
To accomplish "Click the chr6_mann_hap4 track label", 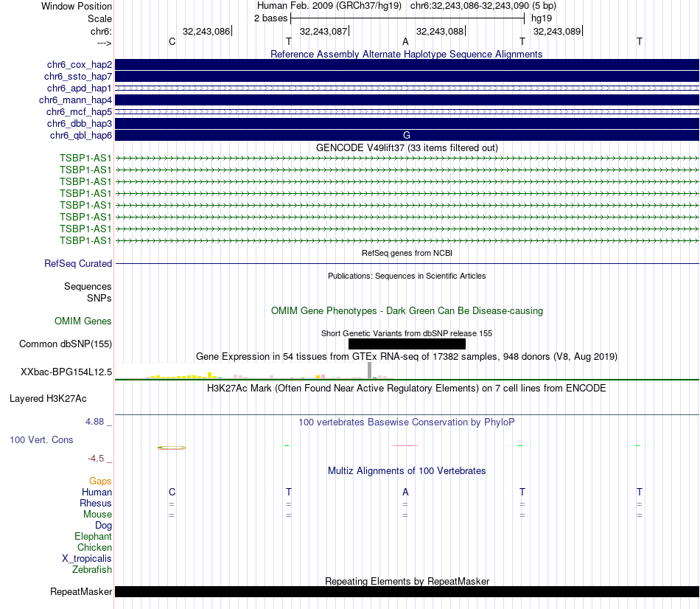I will point(75,100).
